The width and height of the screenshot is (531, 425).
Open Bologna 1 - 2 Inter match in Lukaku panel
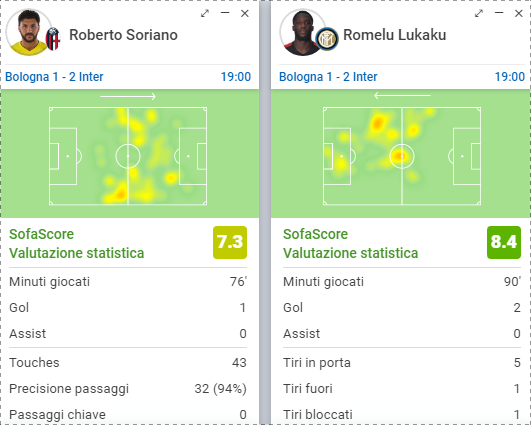[x=328, y=77]
